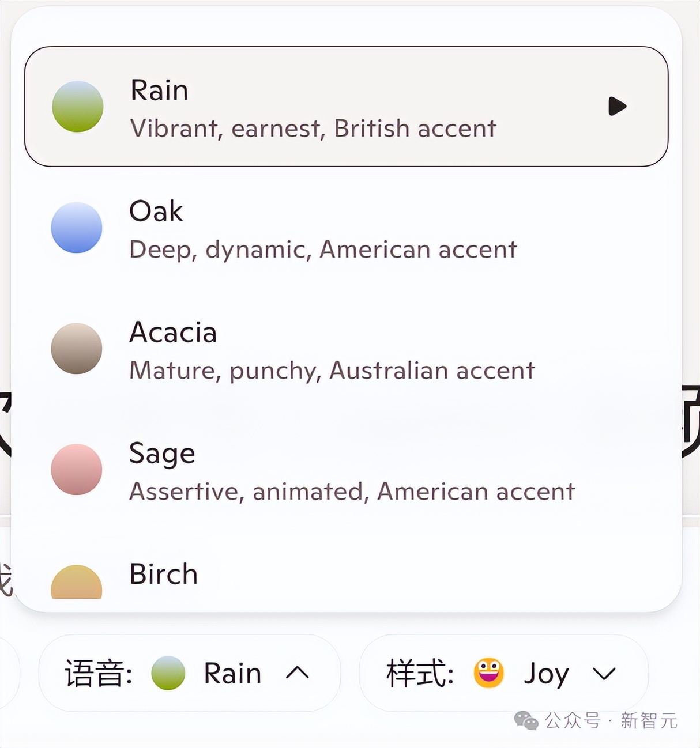700x748 pixels.
Task: Click 'Assertive, animated, American accent' description
Action: [x=352, y=492]
